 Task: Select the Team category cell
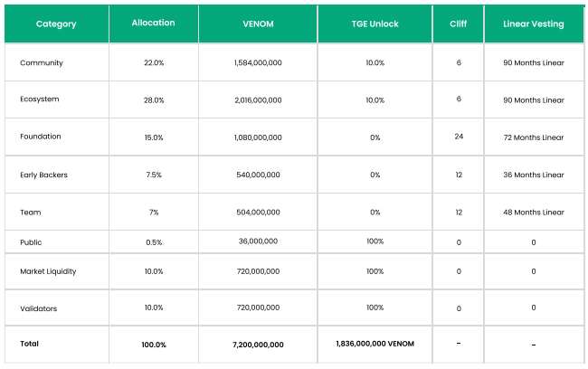click(30, 213)
